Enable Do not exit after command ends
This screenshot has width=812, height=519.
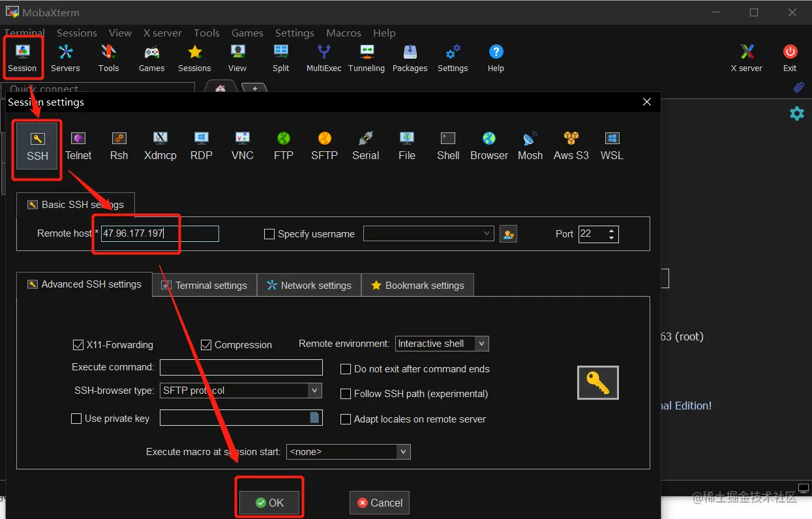coord(346,369)
